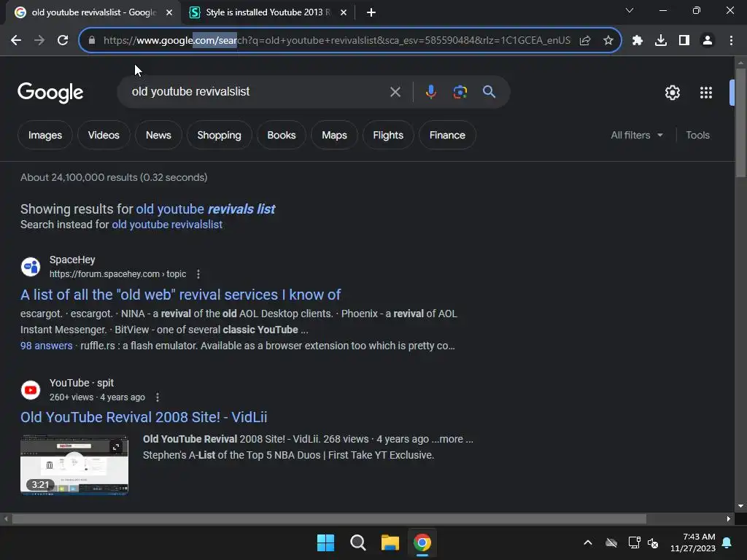
Task: Click the scrollbar down arrow
Action: (740, 506)
